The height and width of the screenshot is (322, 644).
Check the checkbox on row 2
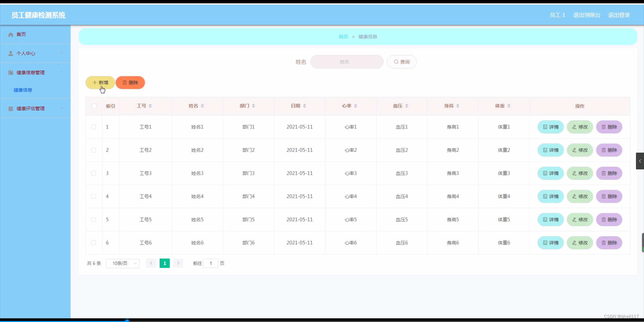pos(93,150)
